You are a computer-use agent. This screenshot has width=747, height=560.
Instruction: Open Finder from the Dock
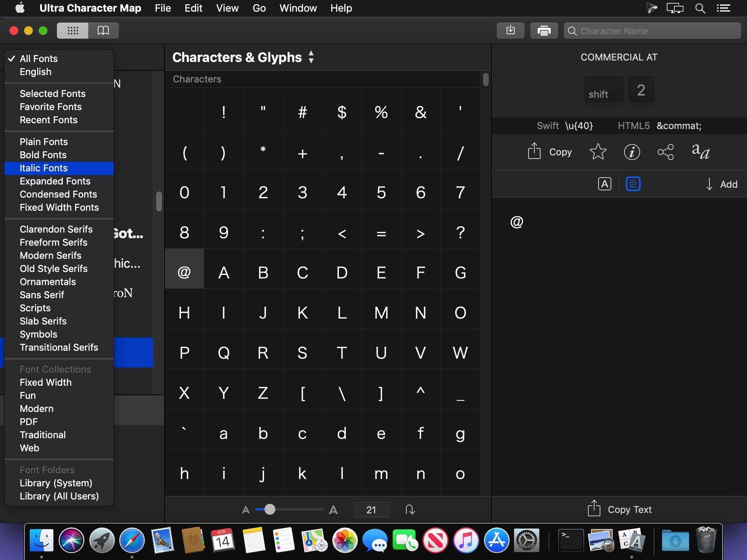(x=41, y=540)
